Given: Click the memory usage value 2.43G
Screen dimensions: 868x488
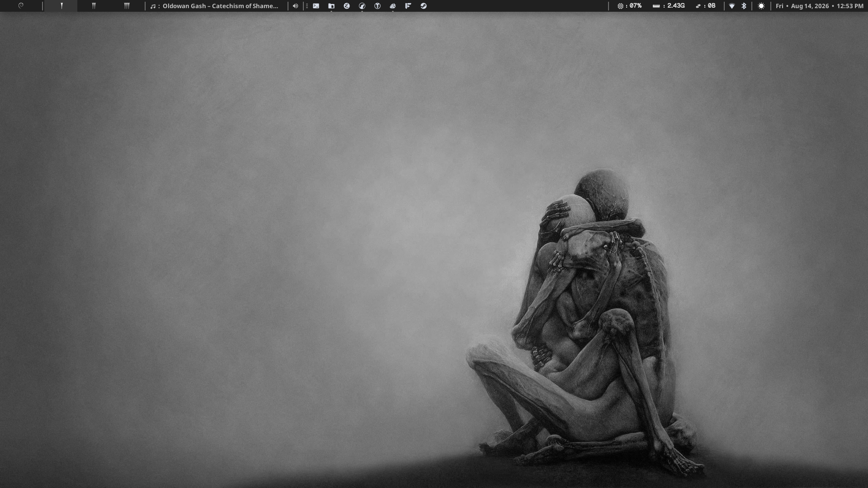Looking at the screenshot, I should click(676, 6).
